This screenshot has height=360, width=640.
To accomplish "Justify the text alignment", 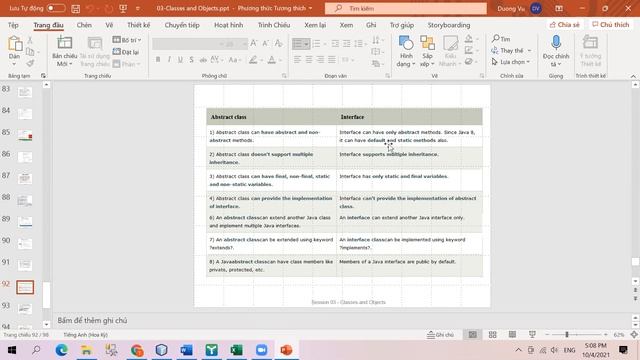I will coord(332,60).
